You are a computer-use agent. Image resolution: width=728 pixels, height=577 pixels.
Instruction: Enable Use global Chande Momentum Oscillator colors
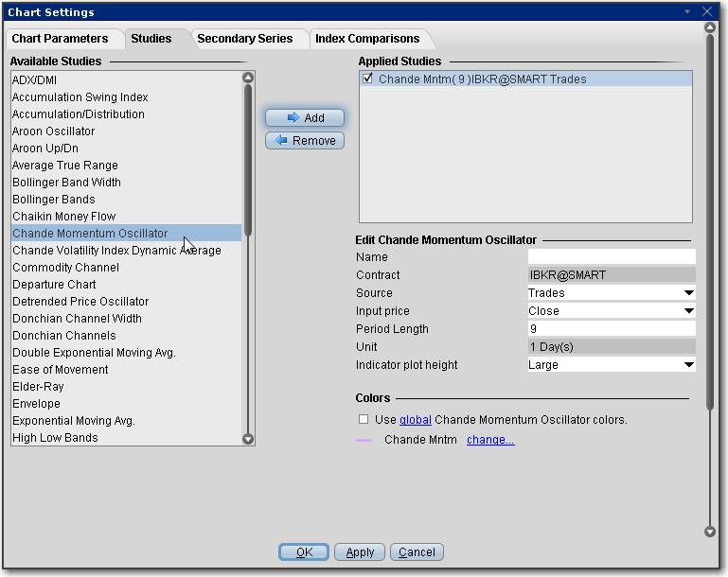[x=364, y=419]
